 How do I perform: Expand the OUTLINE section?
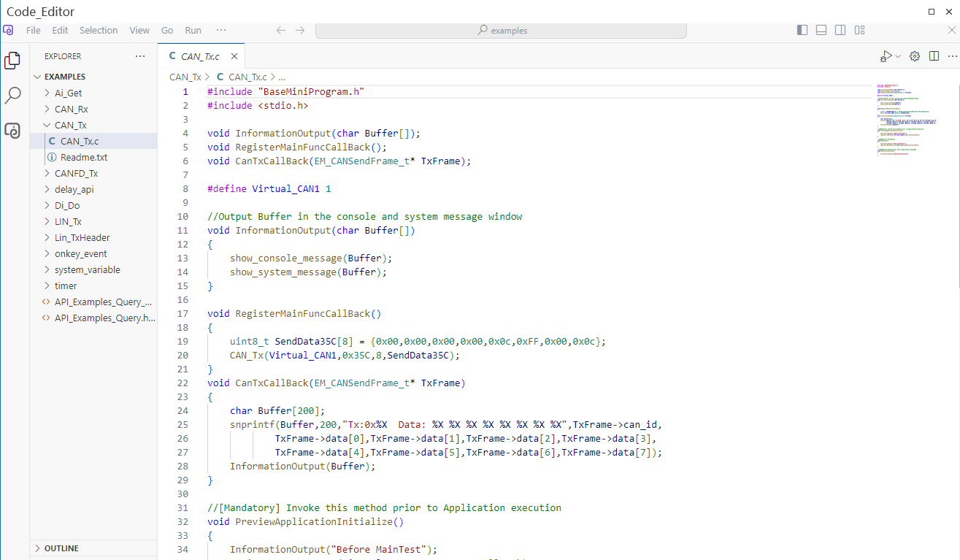(x=61, y=548)
